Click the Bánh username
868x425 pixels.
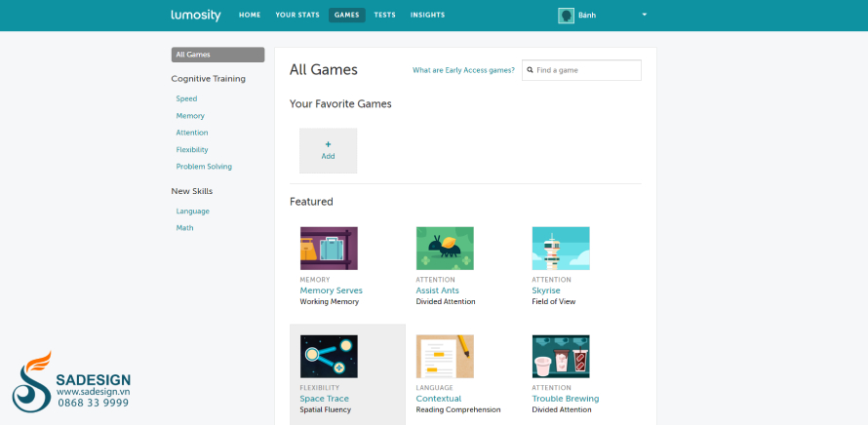point(587,16)
